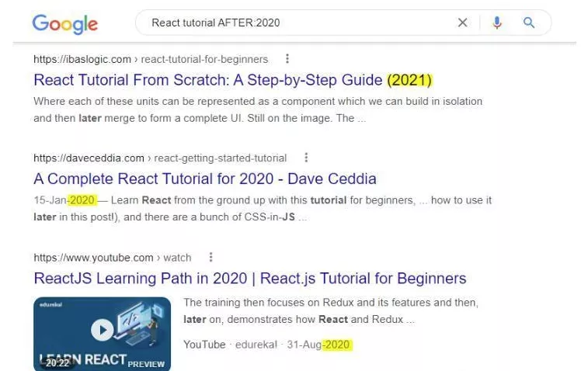The height and width of the screenshot is (371, 588).
Task: Click the PREVIEW label on video thumbnail
Action: click(146, 363)
